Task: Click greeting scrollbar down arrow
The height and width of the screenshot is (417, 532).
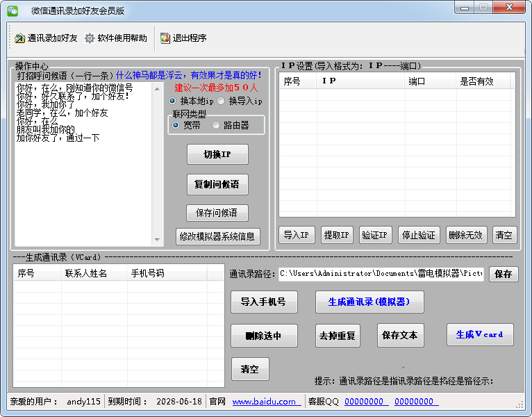Action: (157, 239)
